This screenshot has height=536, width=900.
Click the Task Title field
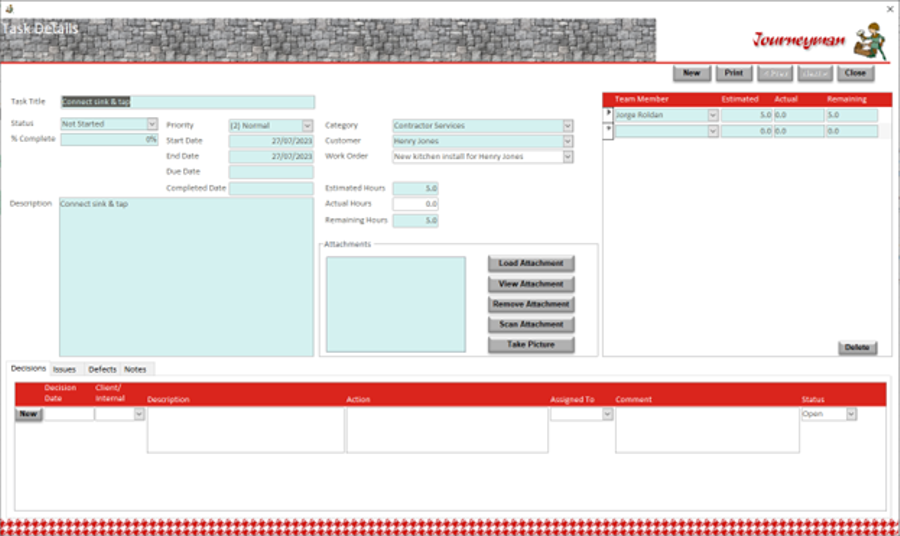click(188, 102)
